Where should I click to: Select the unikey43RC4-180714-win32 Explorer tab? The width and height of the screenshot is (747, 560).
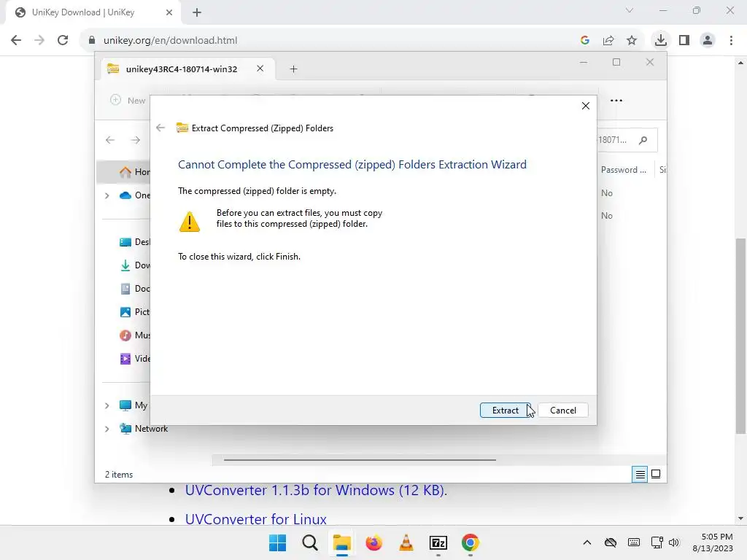coord(186,69)
